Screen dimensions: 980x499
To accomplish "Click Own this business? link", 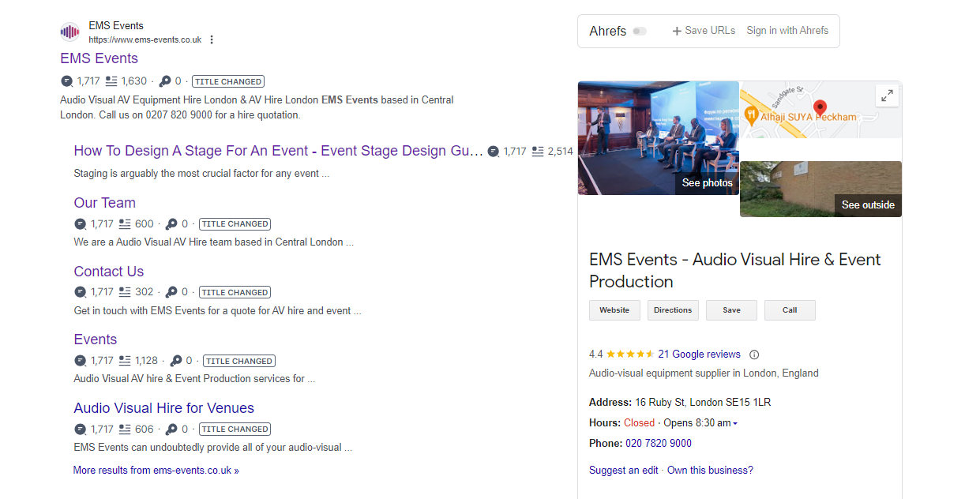I will coord(710,470).
